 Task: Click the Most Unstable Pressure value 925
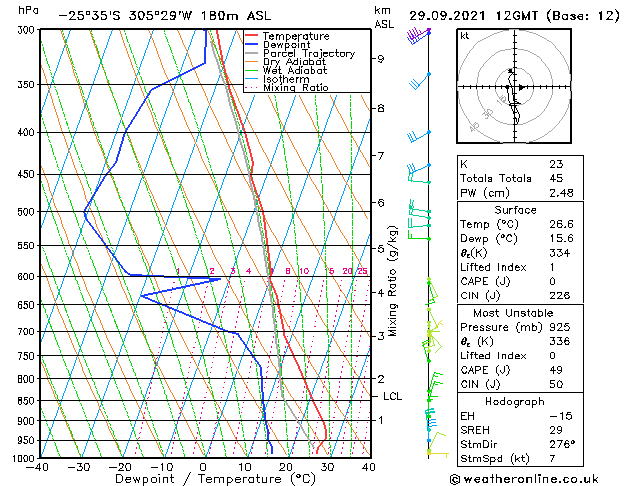(x=560, y=327)
